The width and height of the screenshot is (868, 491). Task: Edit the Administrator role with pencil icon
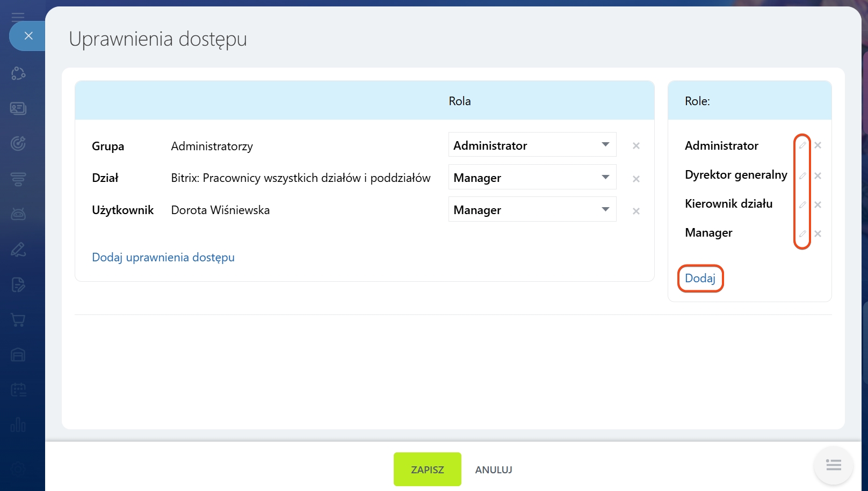pyautogui.click(x=802, y=145)
